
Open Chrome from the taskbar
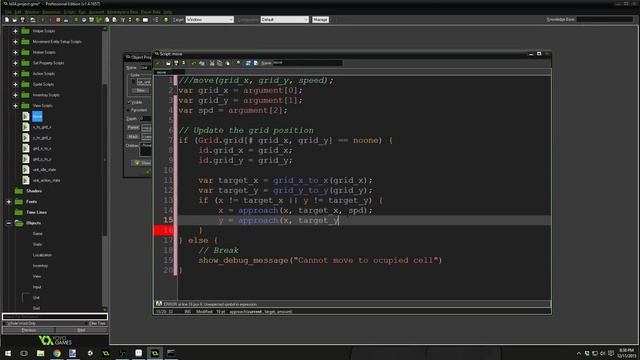57,353
